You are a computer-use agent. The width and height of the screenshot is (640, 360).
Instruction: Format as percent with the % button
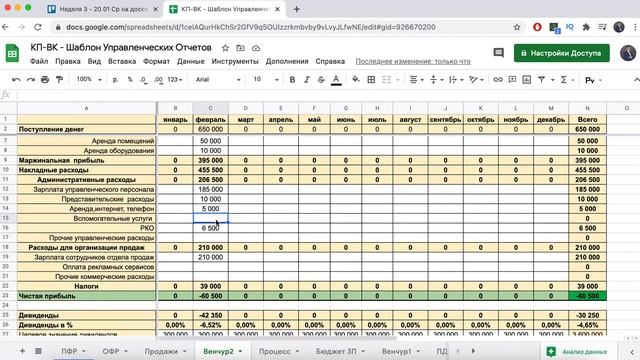[130, 80]
